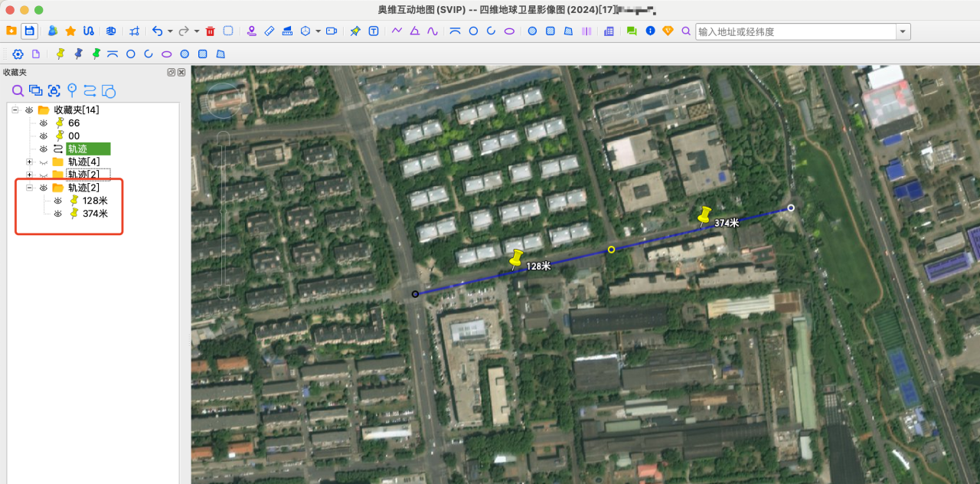Open the address search history dropdown
Screen dimensions: 980x484
coord(902,31)
